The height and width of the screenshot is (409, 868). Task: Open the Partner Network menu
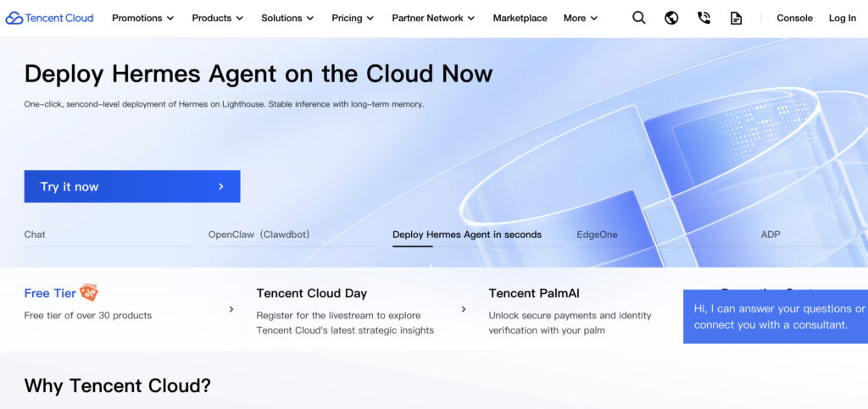point(433,19)
